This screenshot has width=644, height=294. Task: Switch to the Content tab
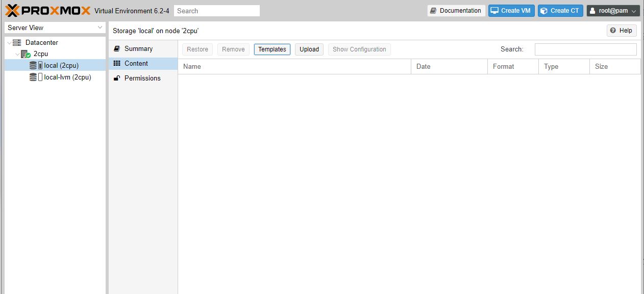[143, 63]
